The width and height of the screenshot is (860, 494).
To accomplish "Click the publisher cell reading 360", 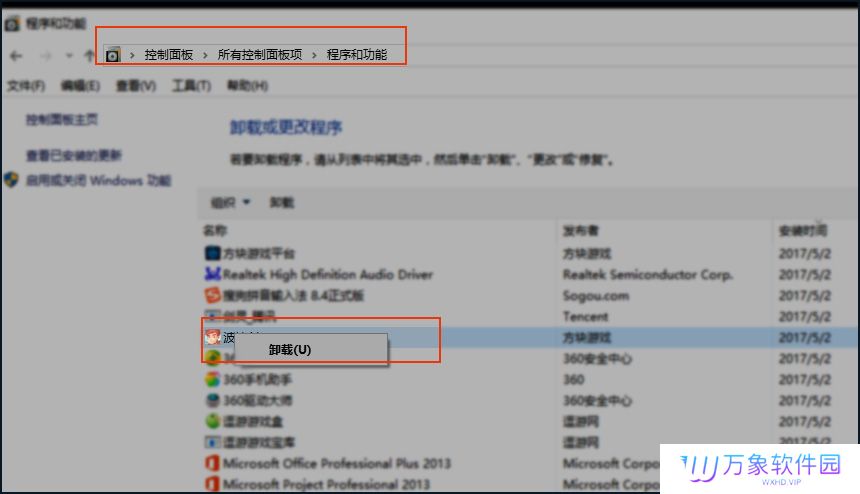I will [x=574, y=379].
